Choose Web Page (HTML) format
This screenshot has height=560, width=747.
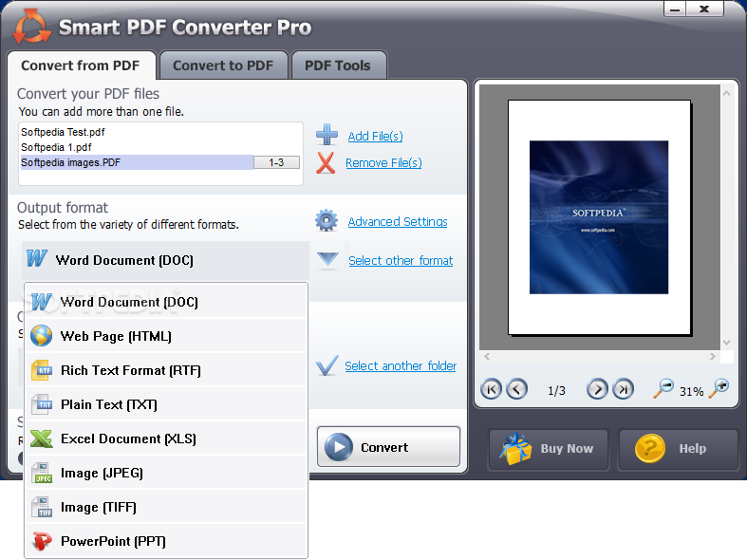coord(165,336)
